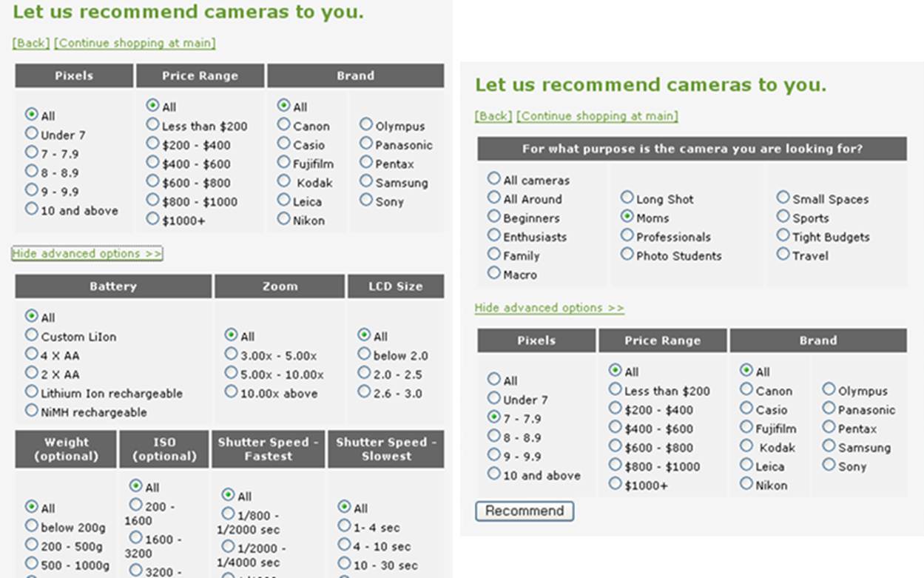Select 'All' under Battery

coord(31,316)
